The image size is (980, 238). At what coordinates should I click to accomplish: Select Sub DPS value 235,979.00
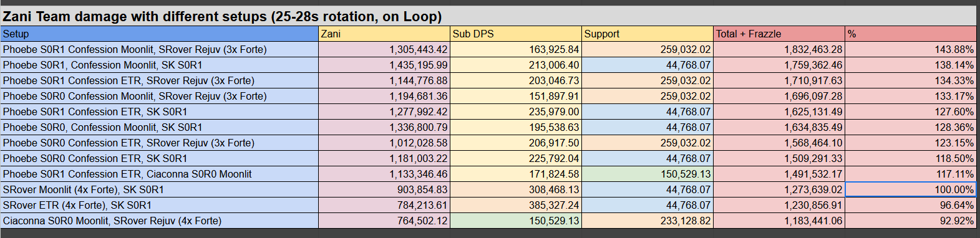pos(516,112)
